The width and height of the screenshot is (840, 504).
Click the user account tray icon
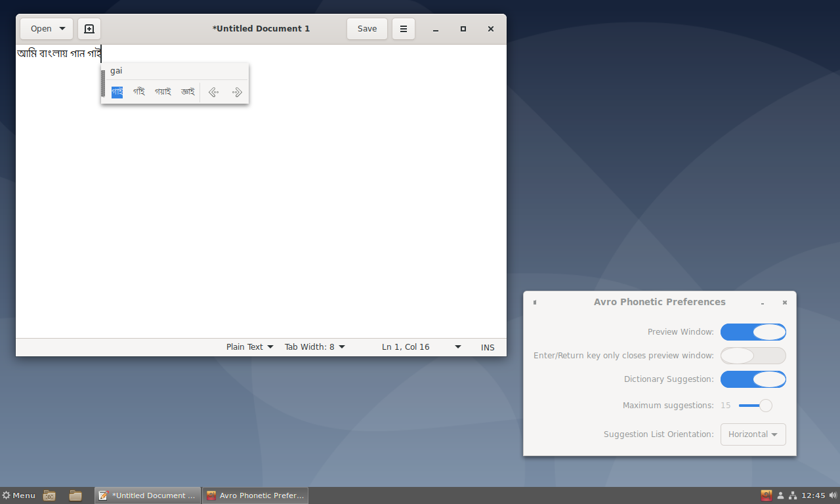[x=780, y=495]
